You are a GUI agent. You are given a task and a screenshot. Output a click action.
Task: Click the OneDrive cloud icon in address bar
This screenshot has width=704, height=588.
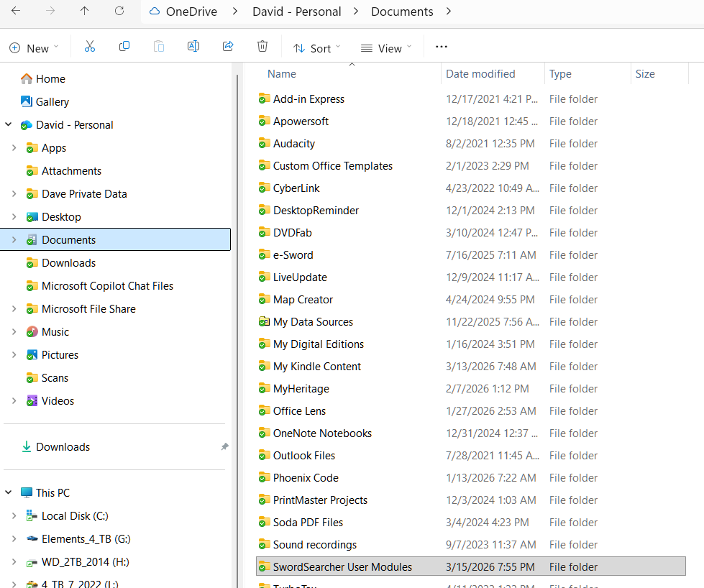click(x=155, y=12)
